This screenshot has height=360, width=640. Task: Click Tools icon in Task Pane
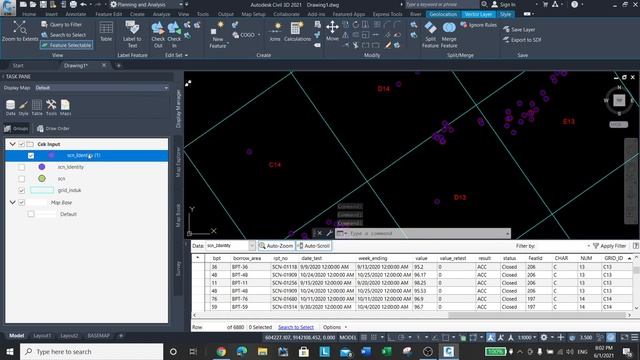[51, 108]
